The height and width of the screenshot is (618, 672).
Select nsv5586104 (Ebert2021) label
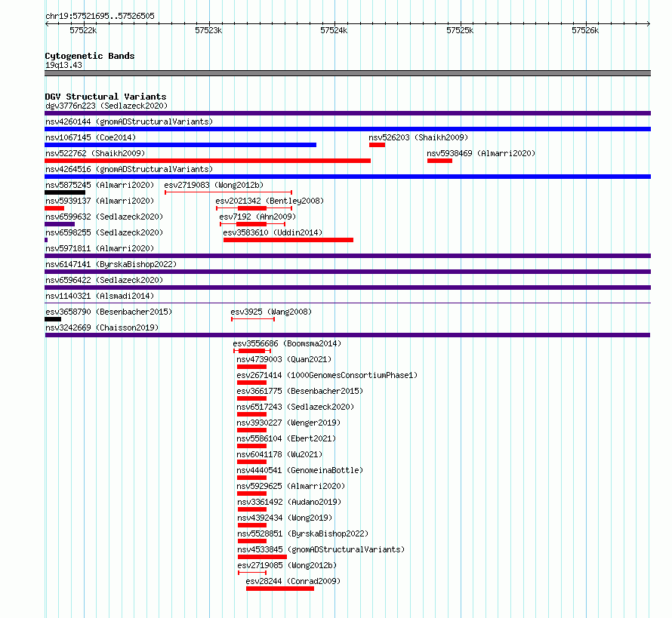pyautogui.click(x=286, y=438)
